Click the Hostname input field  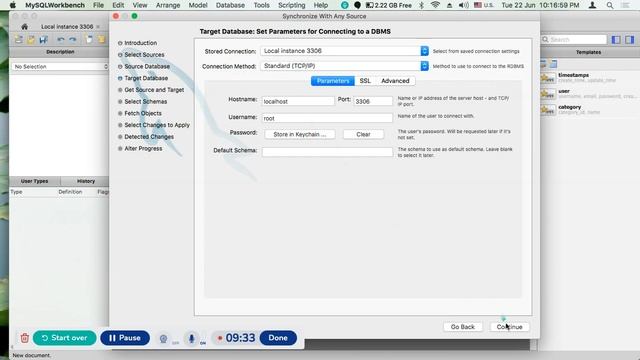298,101
